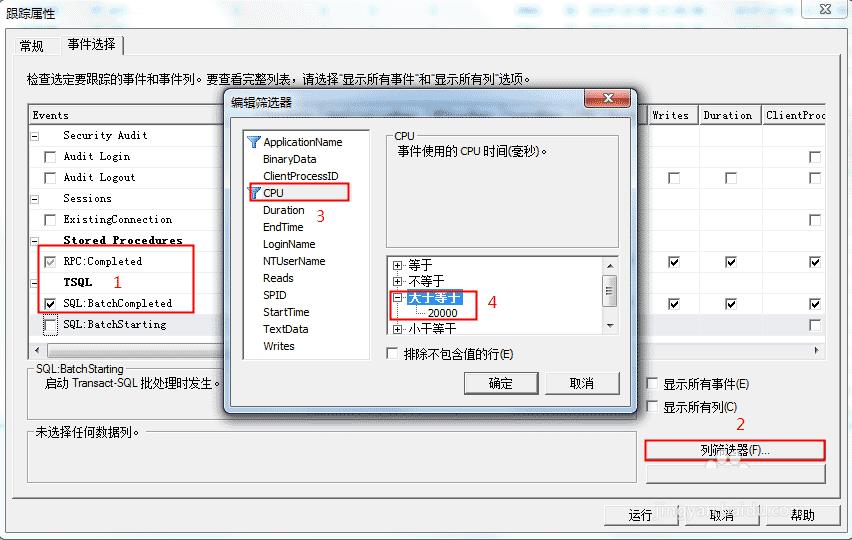Screen dimensions: 852x540
Task: Select the Writes filter column
Action: click(x=279, y=346)
